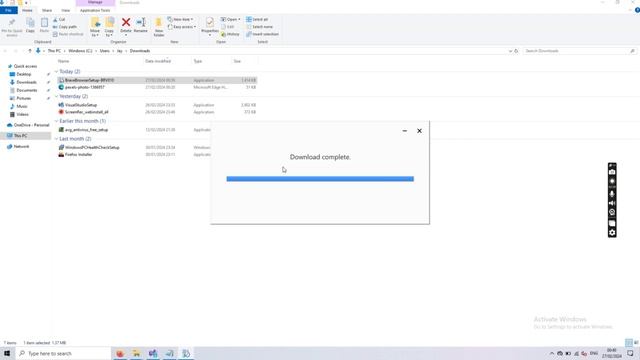Select the pexels-photo-1366957 file
640x360 pixels.
point(84,87)
